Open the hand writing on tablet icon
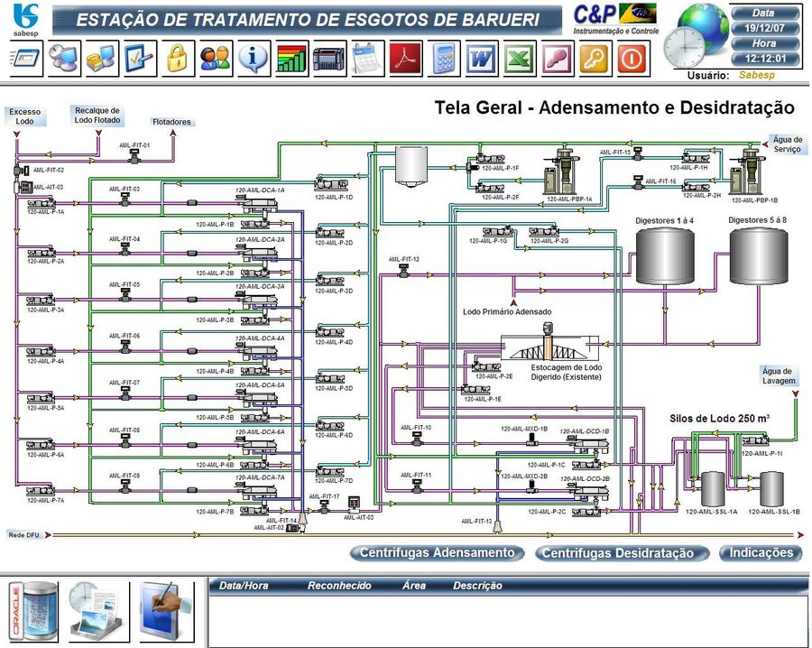 click(x=167, y=612)
